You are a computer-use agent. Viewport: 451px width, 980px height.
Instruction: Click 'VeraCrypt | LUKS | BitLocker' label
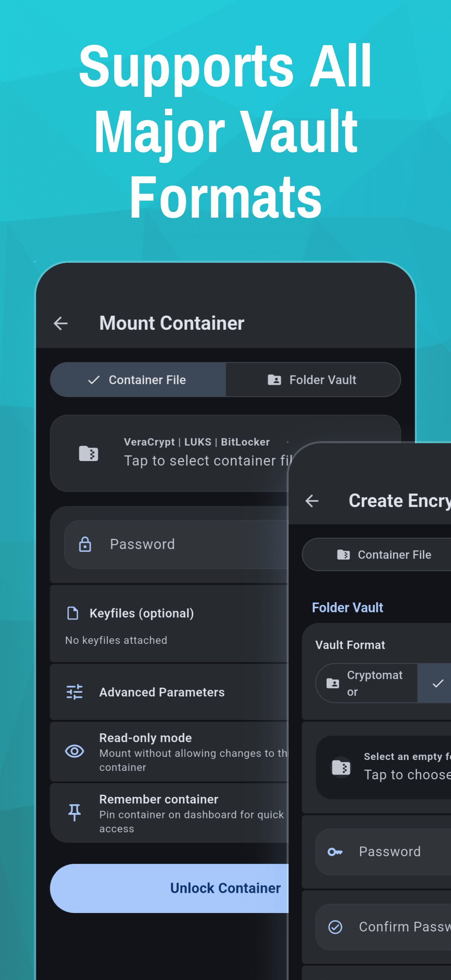pos(196,442)
